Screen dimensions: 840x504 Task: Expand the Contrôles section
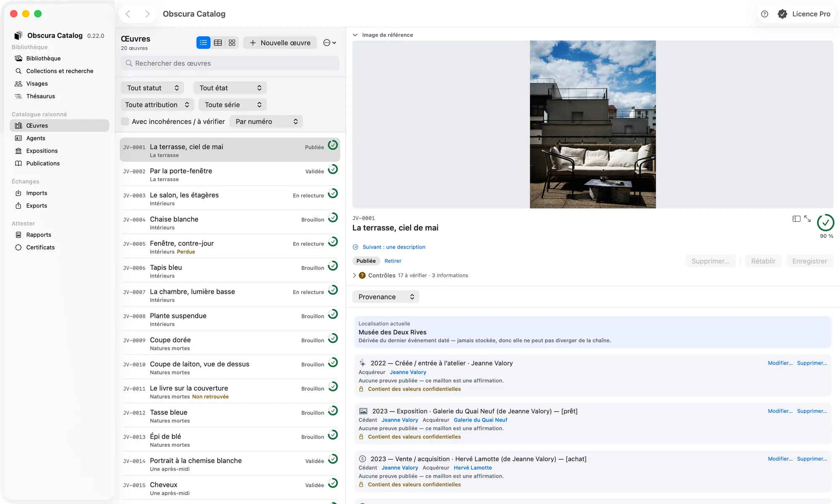tap(354, 276)
